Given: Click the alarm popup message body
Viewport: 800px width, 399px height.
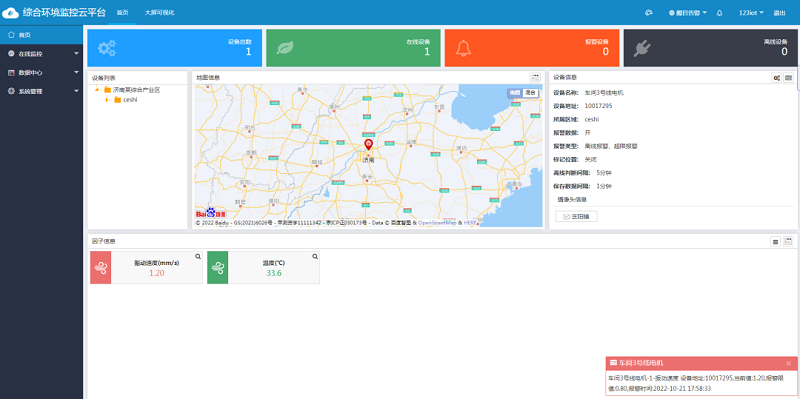Looking at the screenshot, I should point(702,383).
